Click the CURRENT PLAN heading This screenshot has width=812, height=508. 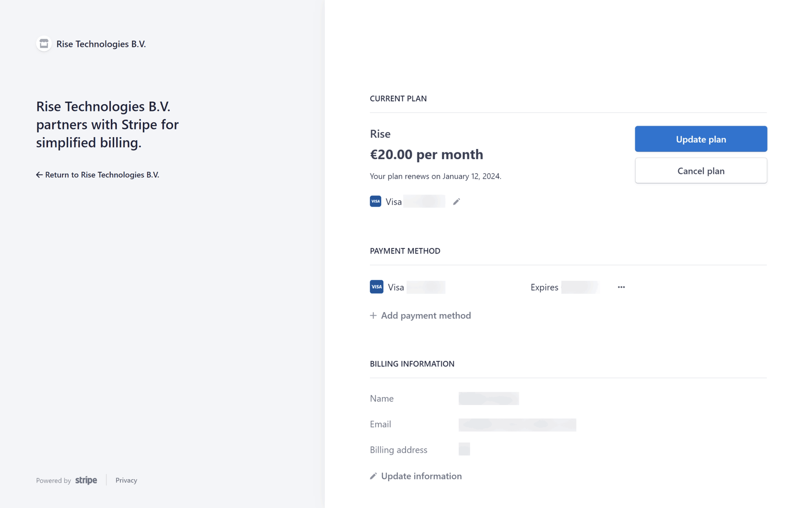[x=398, y=98]
